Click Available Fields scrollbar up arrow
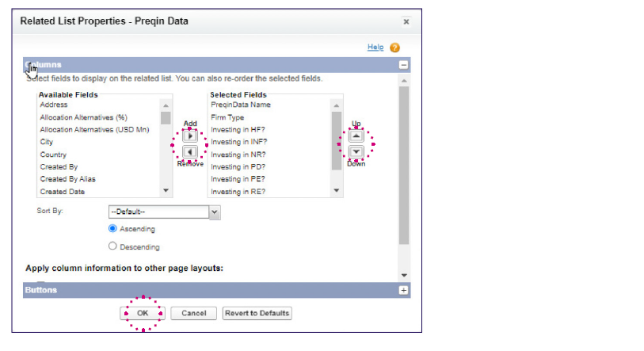The height and width of the screenshot is (351, 644). tap(166, 105)
